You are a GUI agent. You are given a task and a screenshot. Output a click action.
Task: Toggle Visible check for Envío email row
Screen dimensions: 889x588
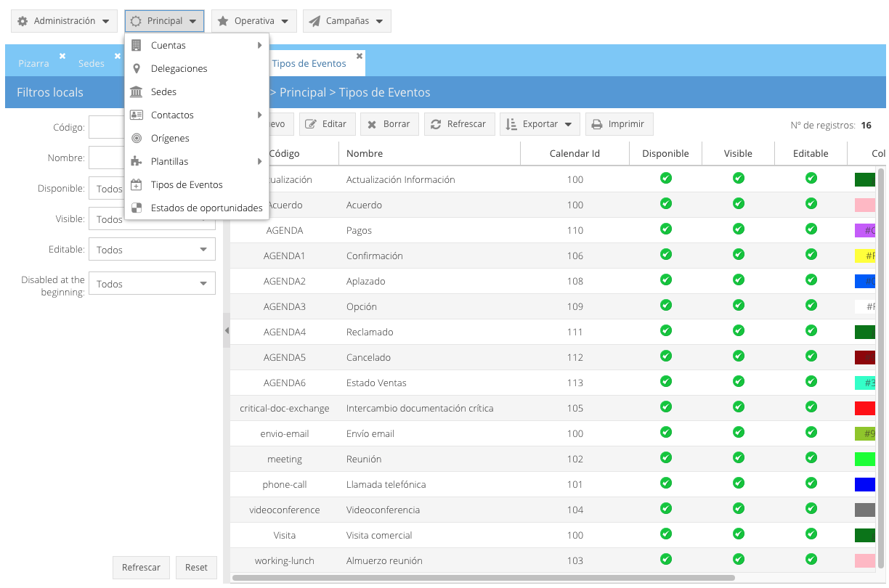point(739,433)
